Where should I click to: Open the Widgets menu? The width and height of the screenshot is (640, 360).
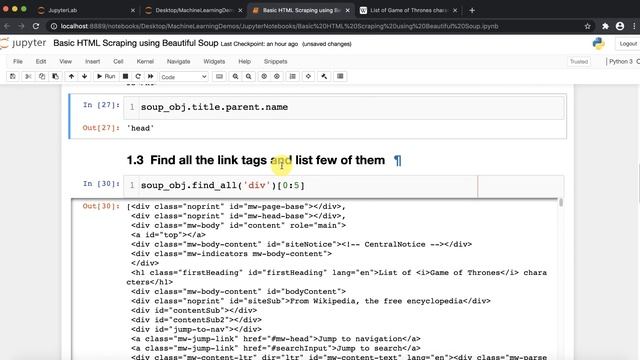(214, 62)
